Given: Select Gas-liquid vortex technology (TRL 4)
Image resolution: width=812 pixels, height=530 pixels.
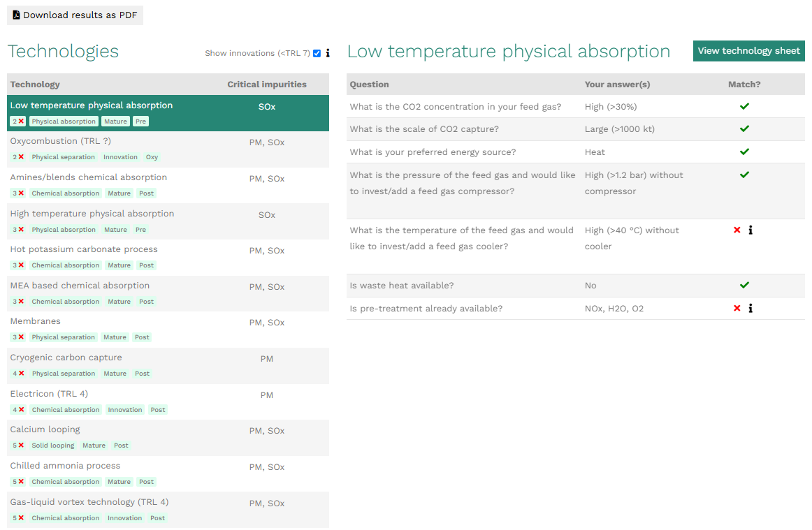Looking at the screenshot, I should coord(89,502).
